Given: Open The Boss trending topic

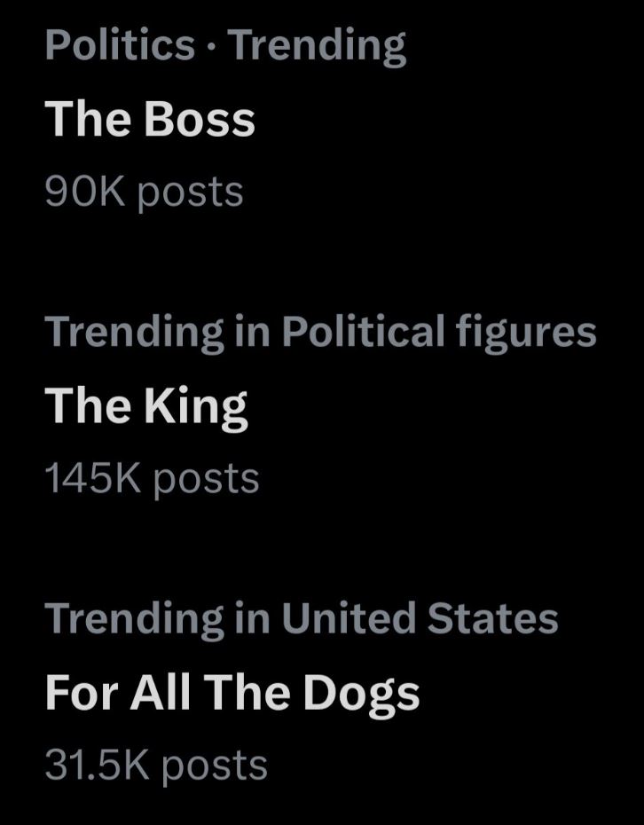Looking at the screenshot, I should 150,119.
